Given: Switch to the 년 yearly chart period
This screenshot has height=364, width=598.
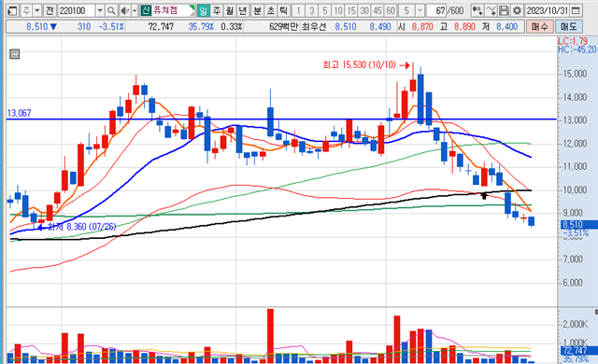Looking at the screenshot, I should pyautogui.click(x=242, y=10).
